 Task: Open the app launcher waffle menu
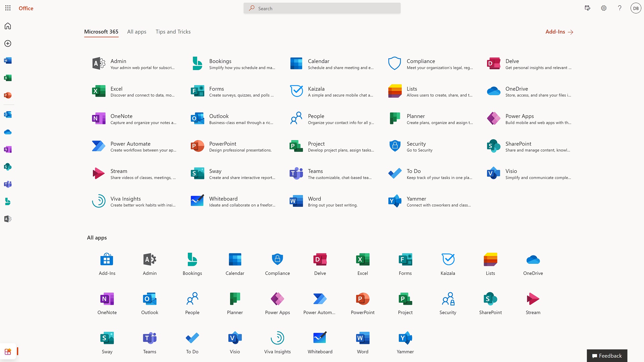[8, 8]
